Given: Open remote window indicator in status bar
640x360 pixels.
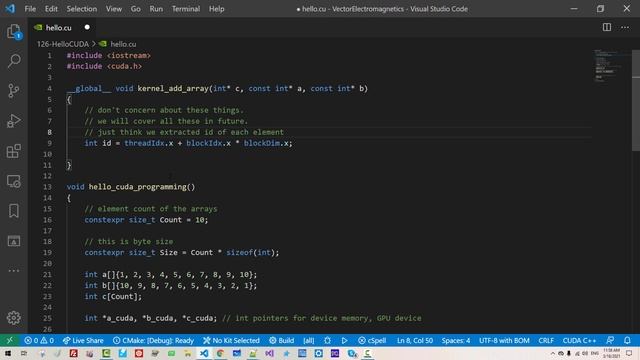Looking at the screenshot, I should click(x=9, y=340).
